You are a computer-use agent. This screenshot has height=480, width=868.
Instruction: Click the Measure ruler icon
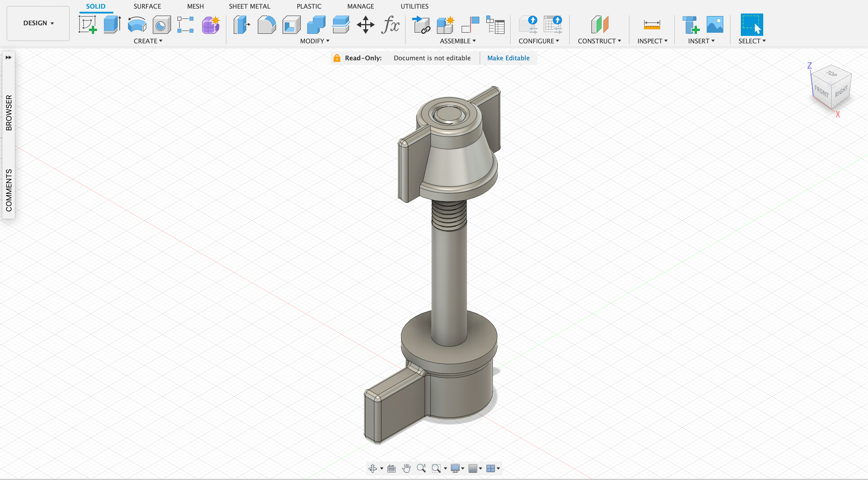(x=652, y=25)
